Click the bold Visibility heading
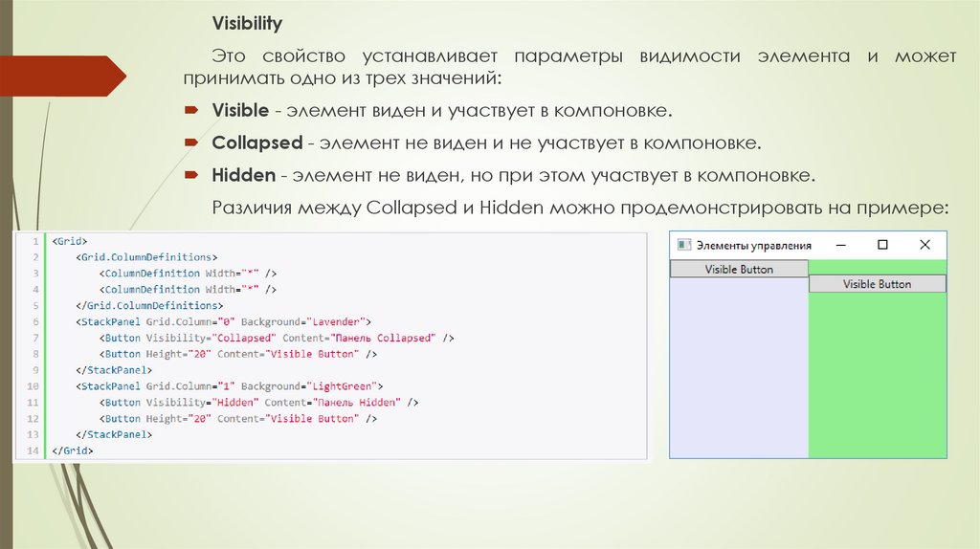 [x=247, y=24]
